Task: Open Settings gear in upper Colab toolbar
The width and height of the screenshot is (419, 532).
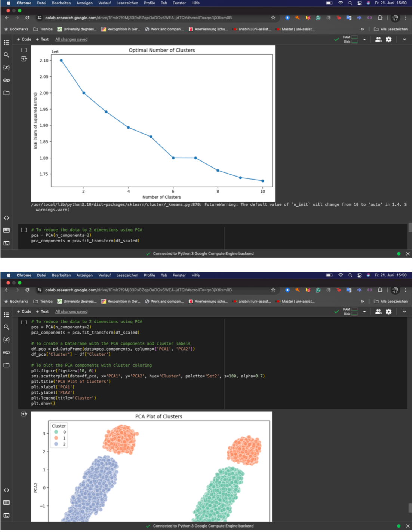Action: tap(389, 39)
